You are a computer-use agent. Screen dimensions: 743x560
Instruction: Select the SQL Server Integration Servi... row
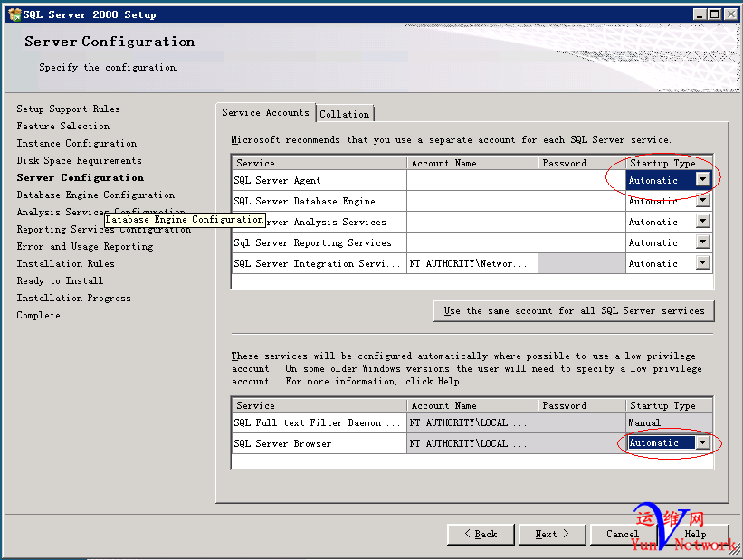coord(319,263)
